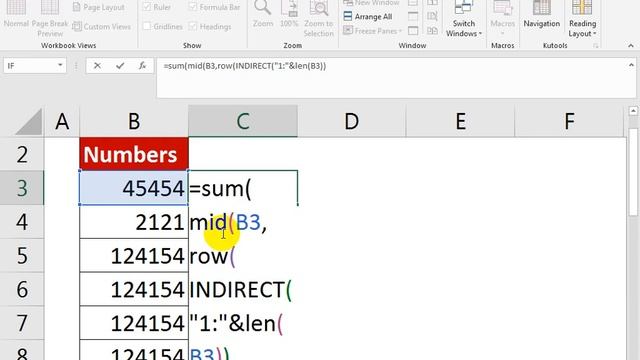Open the Name Box dropdown arrow
The width and height of the screenshot is (640, 360).
60,65
